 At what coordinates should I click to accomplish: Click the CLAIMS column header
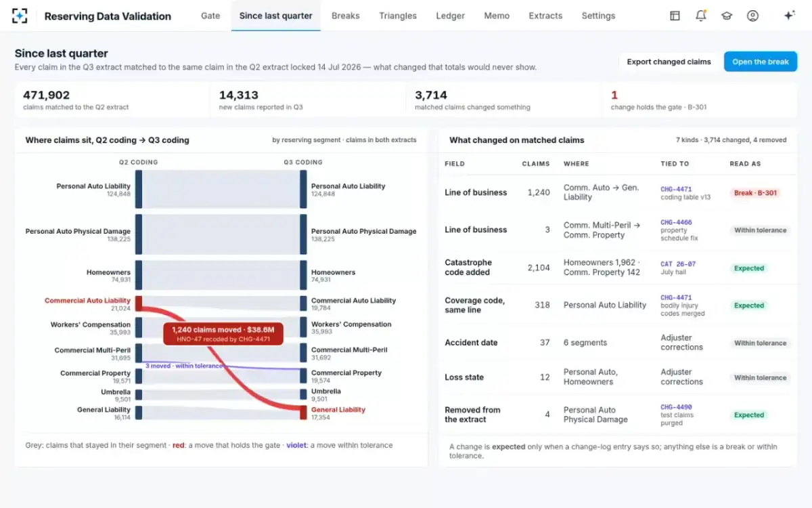[536, 164]
